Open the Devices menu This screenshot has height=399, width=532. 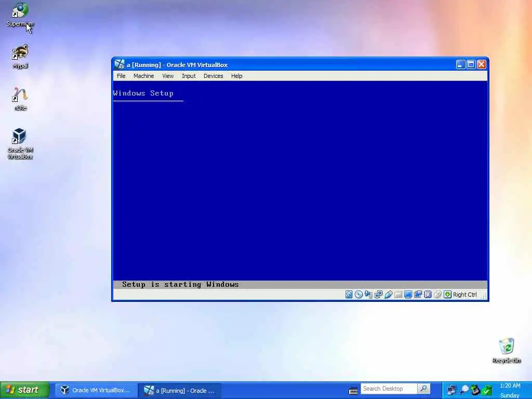pos(213,76)
